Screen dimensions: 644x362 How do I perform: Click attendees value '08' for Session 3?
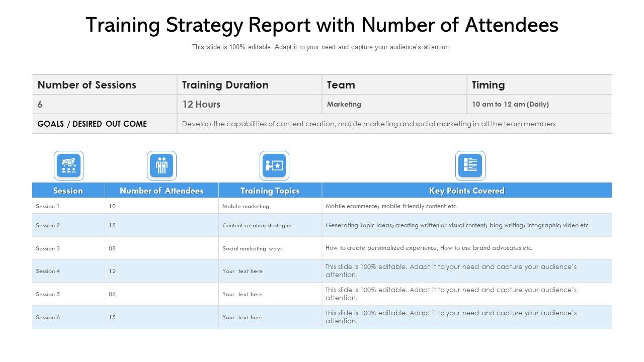click(112, 248)
